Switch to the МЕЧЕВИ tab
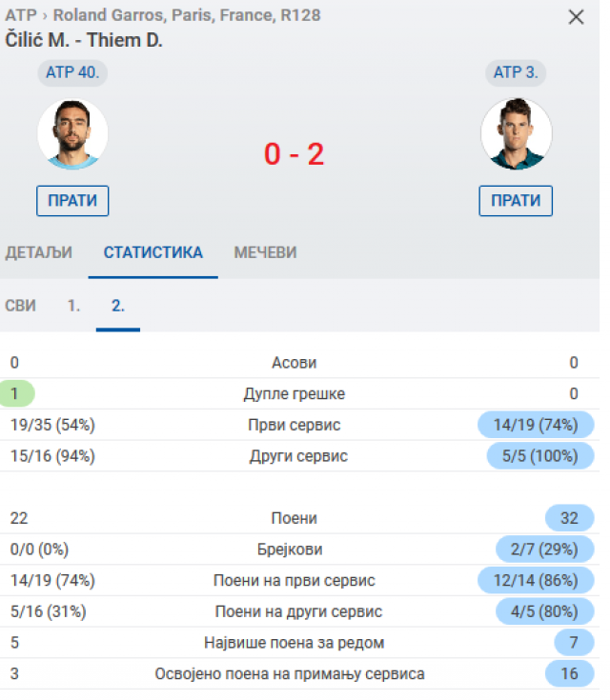This screenshot has height=700, width=610. [265, 252]
